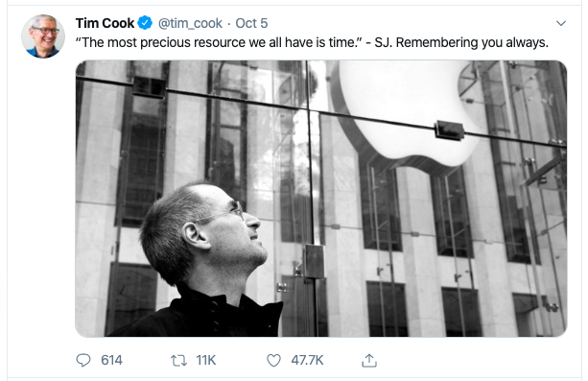Click the blue verified badge beside Tim Cook
Image resolution: width=588 pixels, height=381 pixels.
[145, 23]
